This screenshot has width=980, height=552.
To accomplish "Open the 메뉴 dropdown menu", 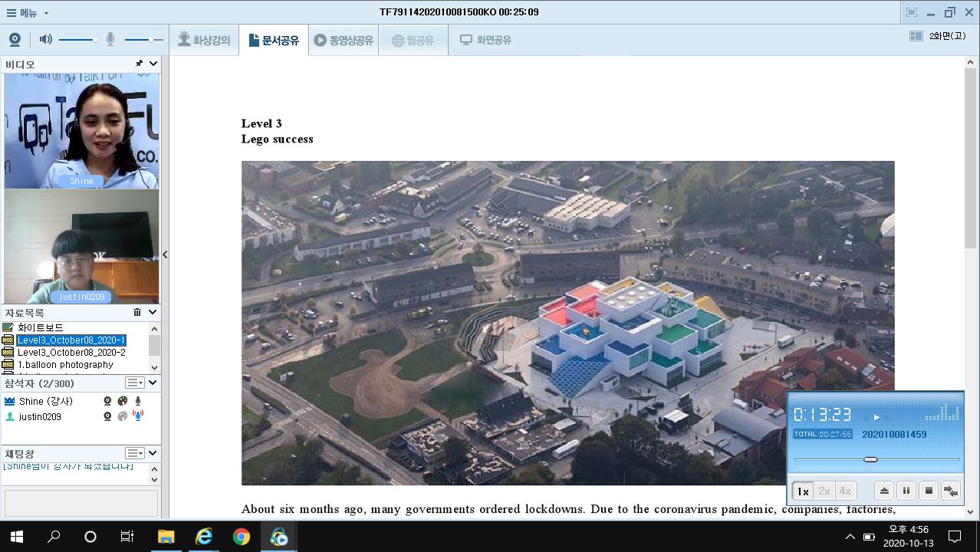I will (x=28, y=13).
